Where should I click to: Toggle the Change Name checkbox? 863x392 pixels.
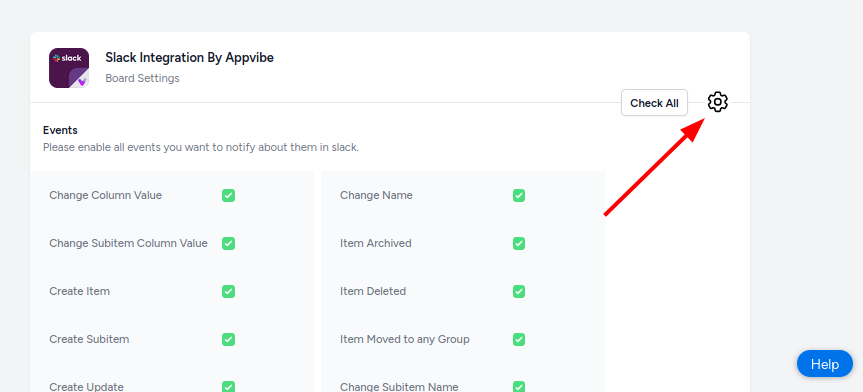[519, 195]
